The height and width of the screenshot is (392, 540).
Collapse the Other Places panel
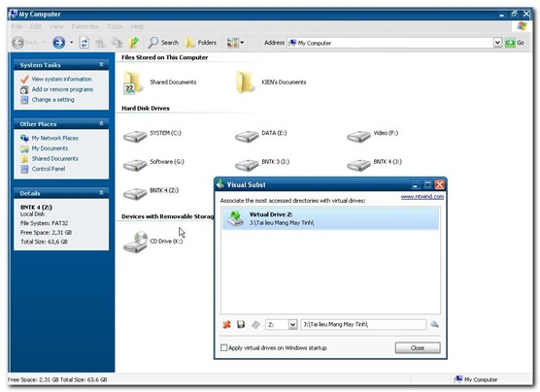[x=101, y=123]
